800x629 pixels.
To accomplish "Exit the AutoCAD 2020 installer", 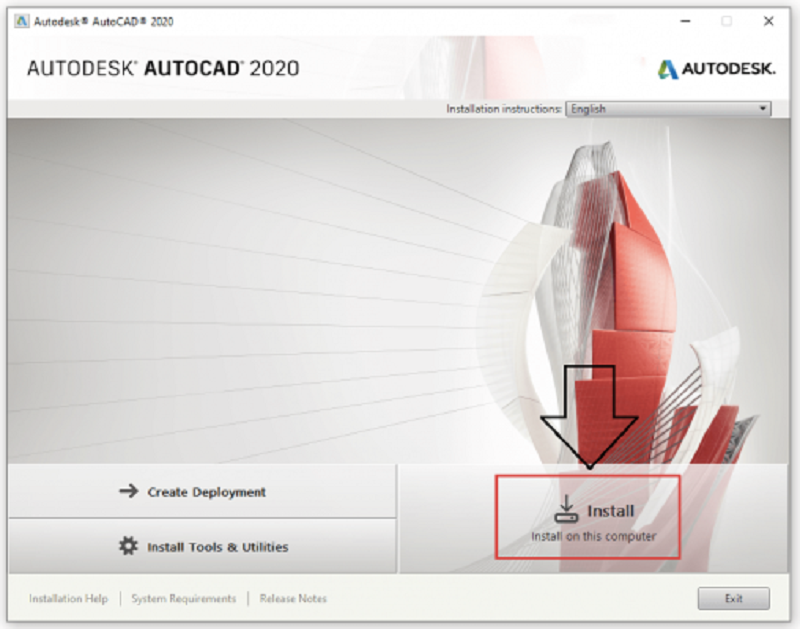I will [733, 598].
